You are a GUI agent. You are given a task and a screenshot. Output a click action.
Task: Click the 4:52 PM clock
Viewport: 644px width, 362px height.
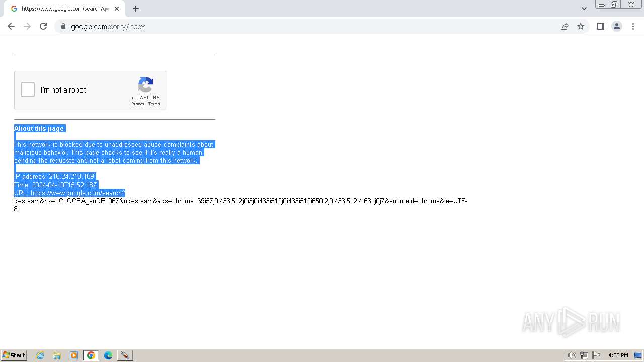pyautogui.click(x=618, y=355)
